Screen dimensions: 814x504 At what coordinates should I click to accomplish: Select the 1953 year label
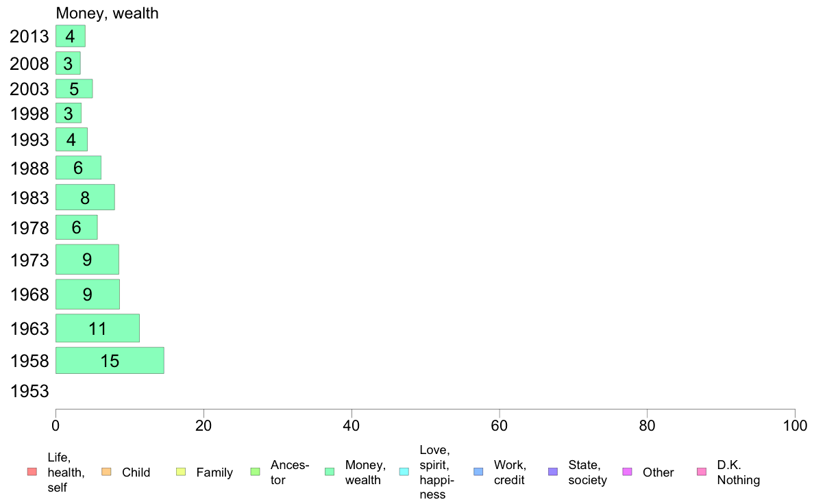(x=29, y=391)
